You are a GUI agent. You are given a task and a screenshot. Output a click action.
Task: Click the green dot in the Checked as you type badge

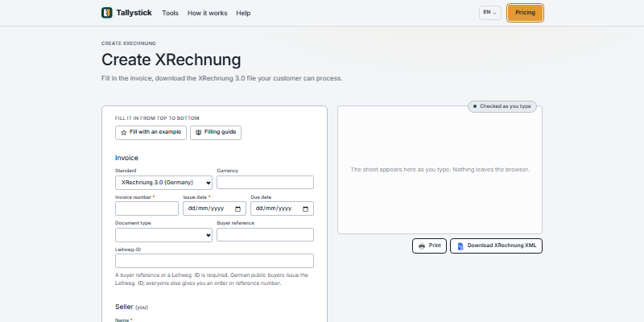pyautogui.click(x=475, y=106)
